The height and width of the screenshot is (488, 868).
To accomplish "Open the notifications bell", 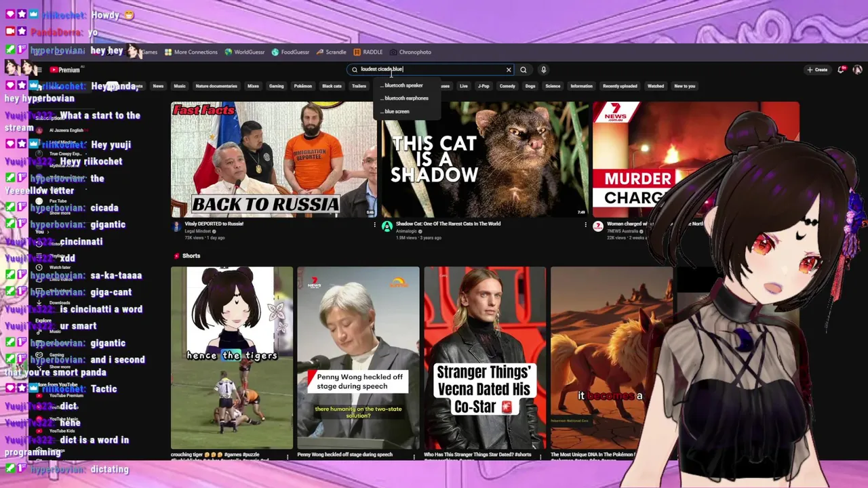I will click(842, 70).
